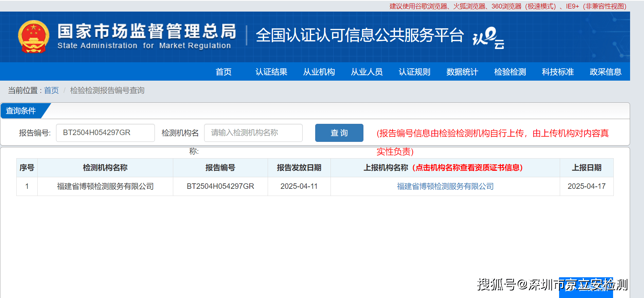The height and width of the screenshot is (298, 644).
Task: Click the national emblem logo
Action: [x=33, y=37]
